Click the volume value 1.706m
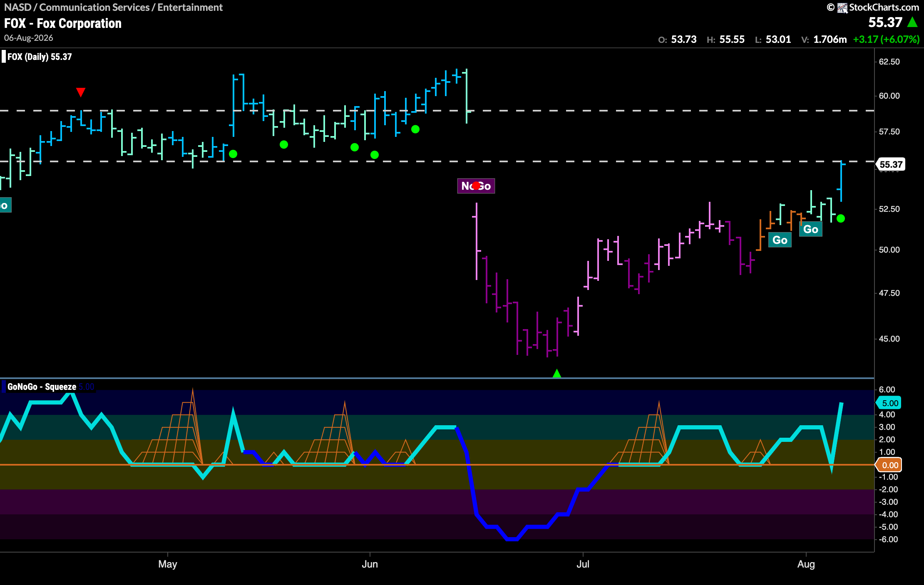924x585 pixels. pyautogui.click(x=830, y=40)
